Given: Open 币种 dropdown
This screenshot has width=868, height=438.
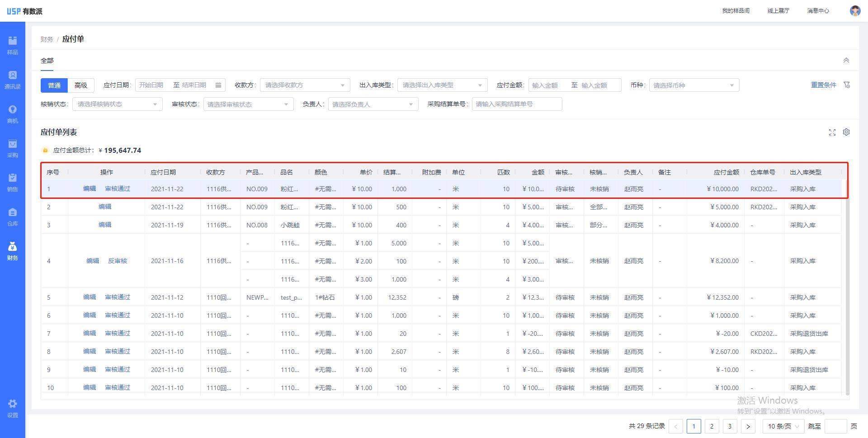Looking at the screenshot, I should pos(694,85).
